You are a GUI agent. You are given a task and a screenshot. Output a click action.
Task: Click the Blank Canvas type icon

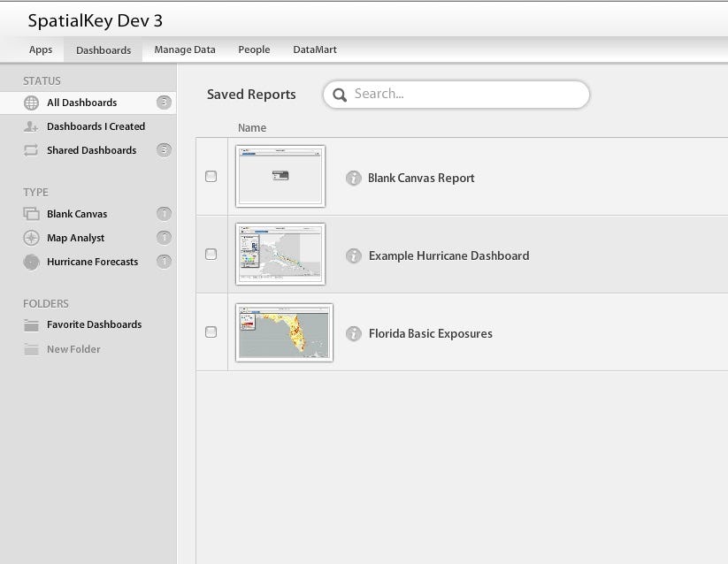point(31,214)
